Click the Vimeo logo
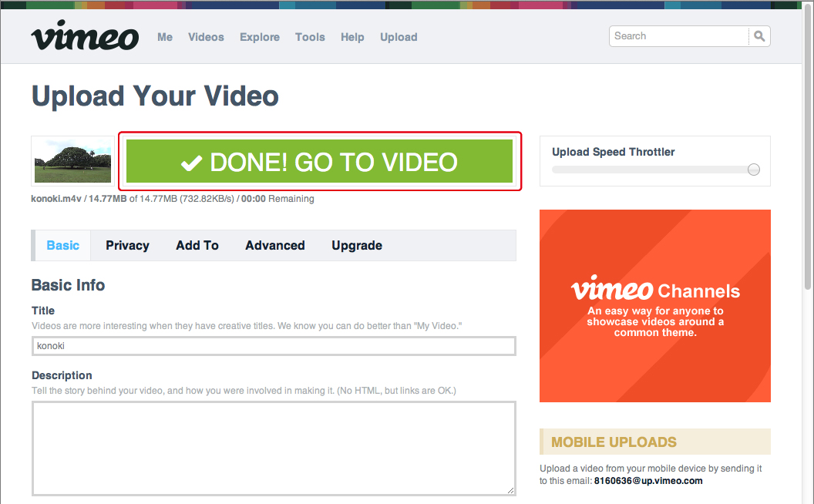 [x=85, y=35]
